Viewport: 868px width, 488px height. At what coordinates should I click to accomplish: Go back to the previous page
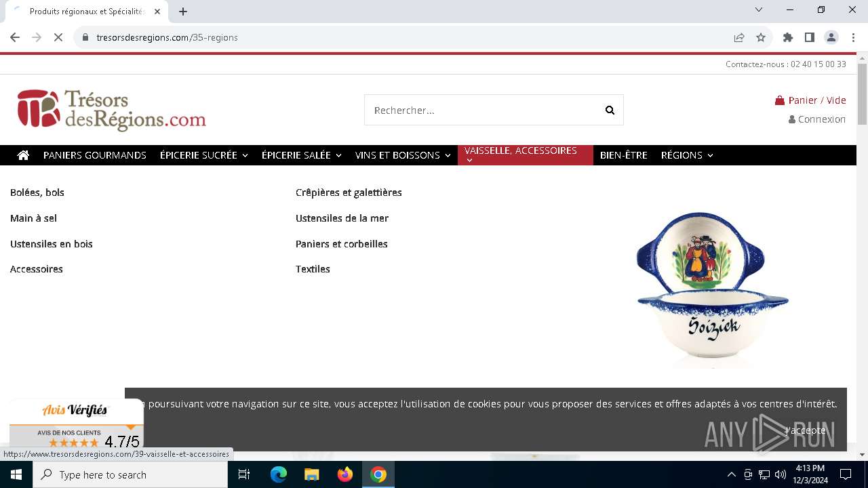pos(15,37)
